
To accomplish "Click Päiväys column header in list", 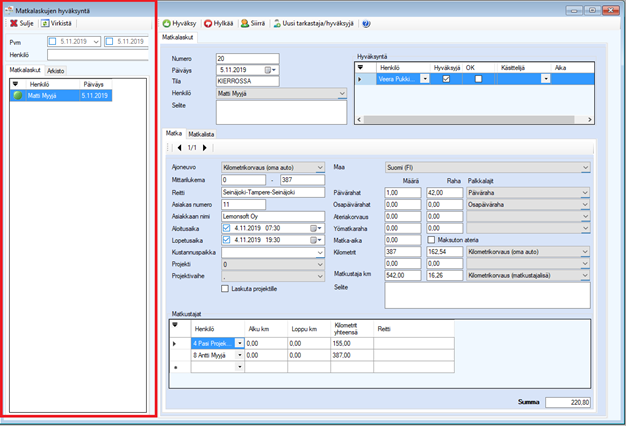I will pyautogui.click(x=95, y=84).
